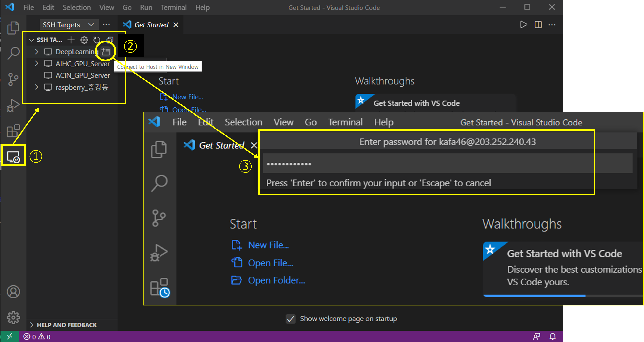Refresh the SSH targets list
This screenshot has width=644, height=342.
point(97,40)
